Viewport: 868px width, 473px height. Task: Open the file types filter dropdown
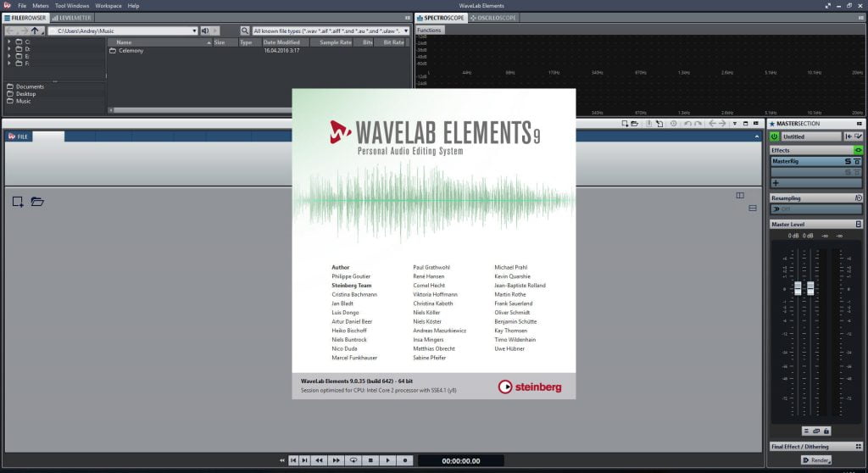(406, 31)
